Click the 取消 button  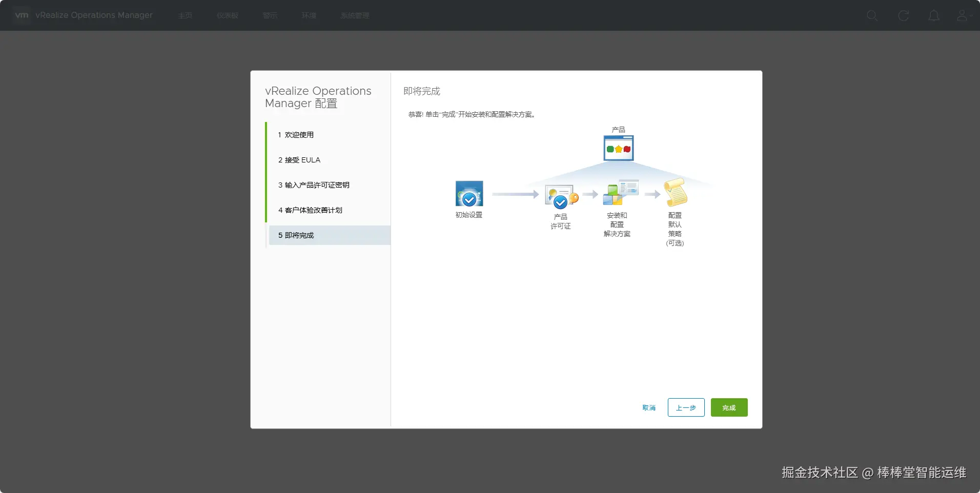(x=649, y=408)
